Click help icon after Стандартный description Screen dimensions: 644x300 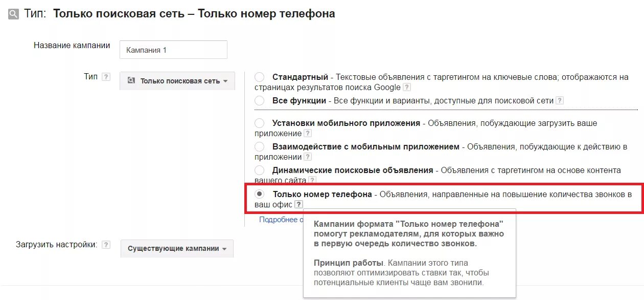[407, 88]
